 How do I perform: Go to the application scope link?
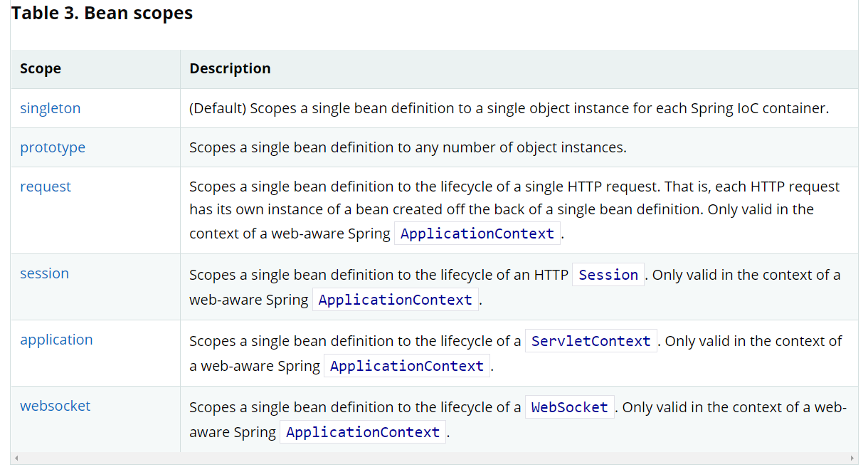pos(56,340)
